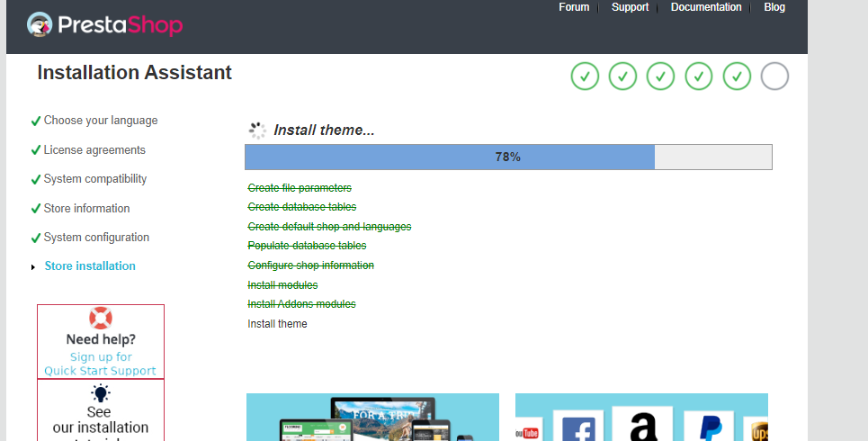Viewport: 868px width, 441px height.
Task: Click the lifebuoy Need help icon
Action: tap(101, 318)
